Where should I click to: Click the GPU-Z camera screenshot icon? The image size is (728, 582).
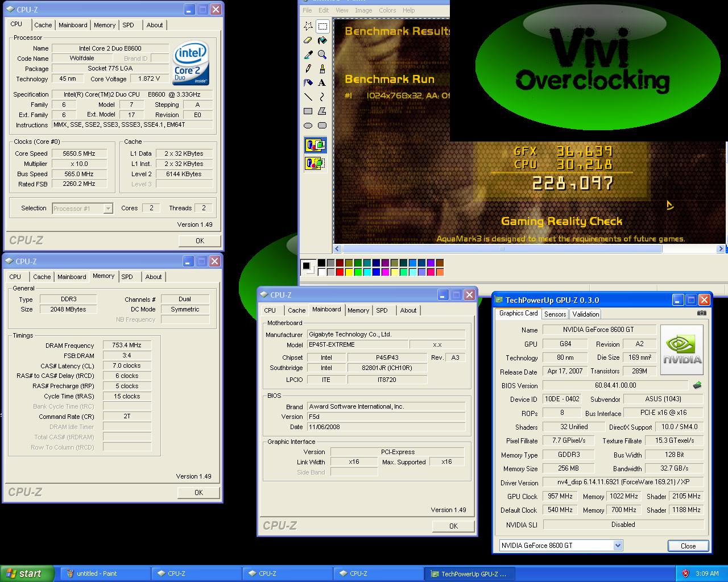pyautogui.click(x=702, y=313)
